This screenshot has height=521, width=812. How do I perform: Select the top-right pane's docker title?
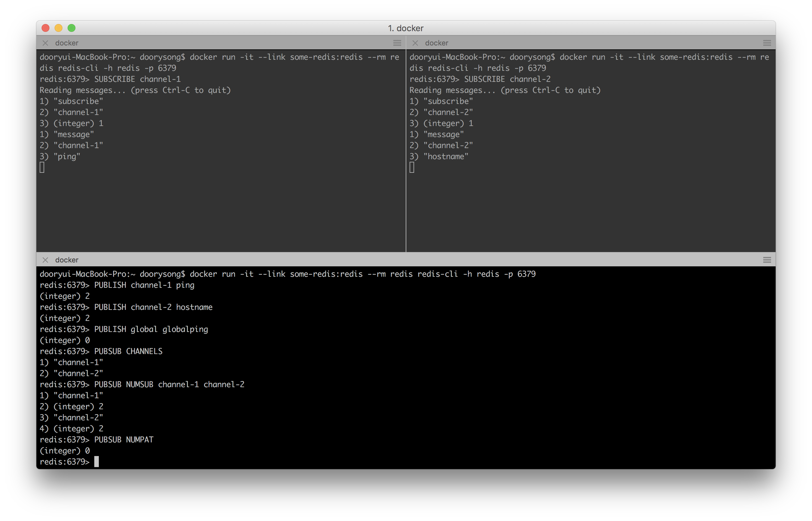pos(436,43)
